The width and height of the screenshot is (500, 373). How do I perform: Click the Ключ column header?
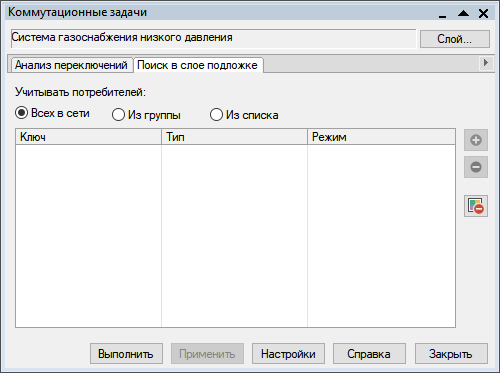coord(88,137)
